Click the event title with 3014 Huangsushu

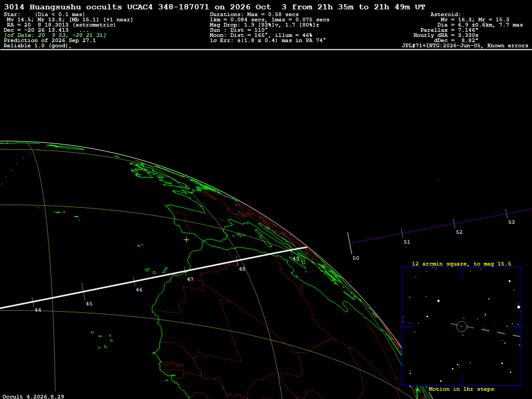click(x=215, y=7)
